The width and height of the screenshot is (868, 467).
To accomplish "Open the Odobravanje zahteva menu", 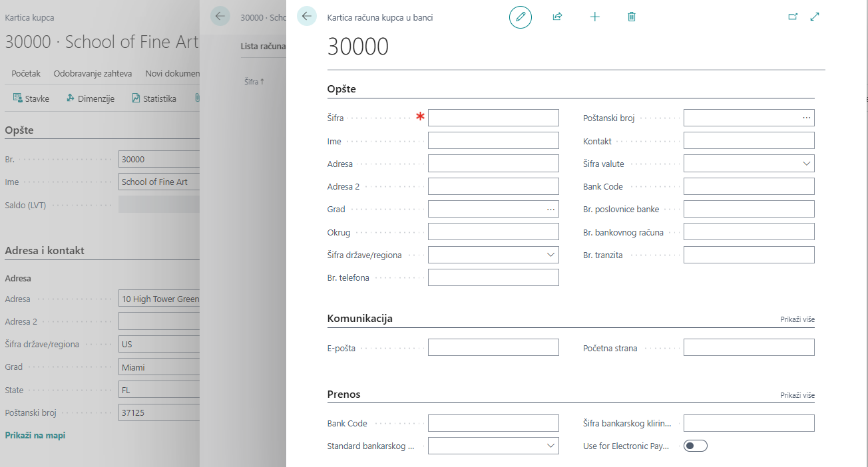I will (x=93, y=73).
